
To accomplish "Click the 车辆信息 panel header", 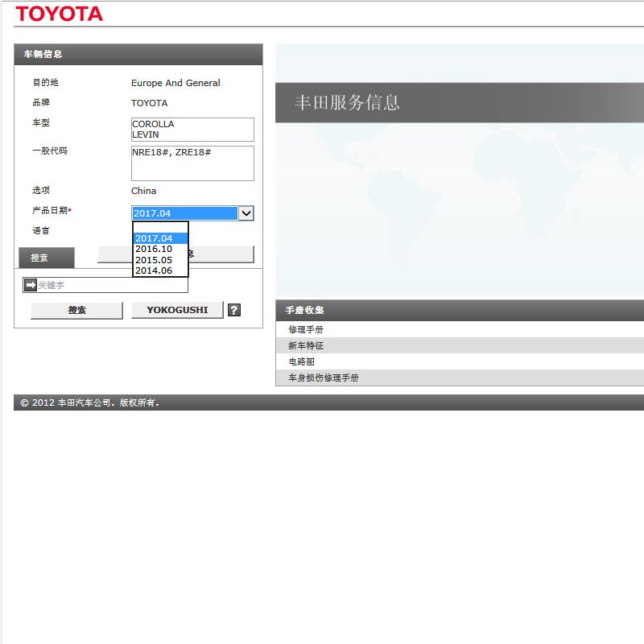I will click(x=138, y=54).
